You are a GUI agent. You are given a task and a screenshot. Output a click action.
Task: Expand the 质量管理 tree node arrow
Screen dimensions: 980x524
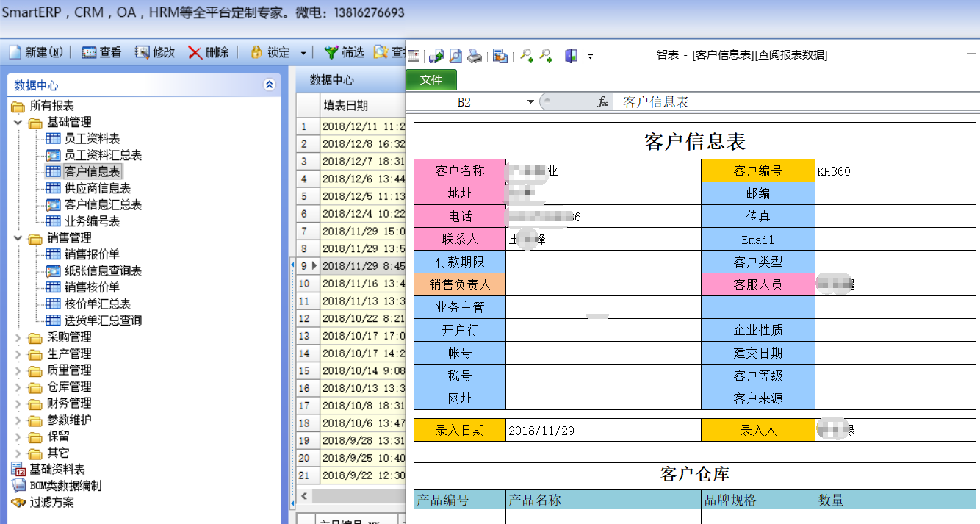coord(18,370)
